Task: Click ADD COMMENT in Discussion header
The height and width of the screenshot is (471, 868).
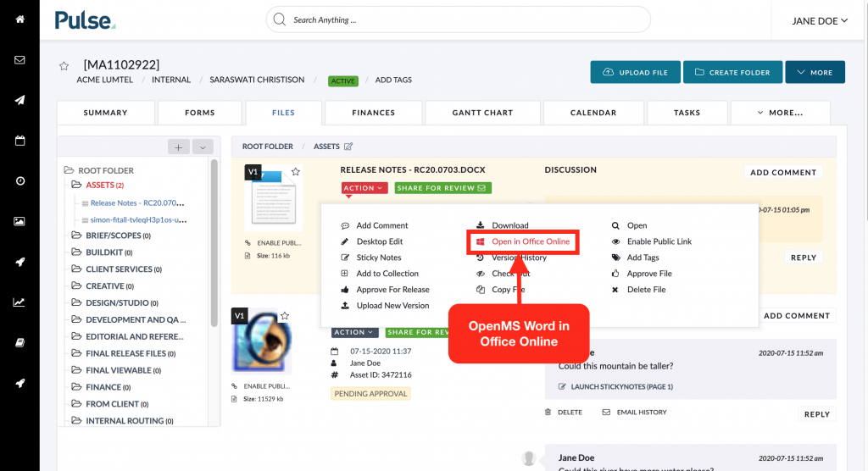Action: tap(783, 172)
